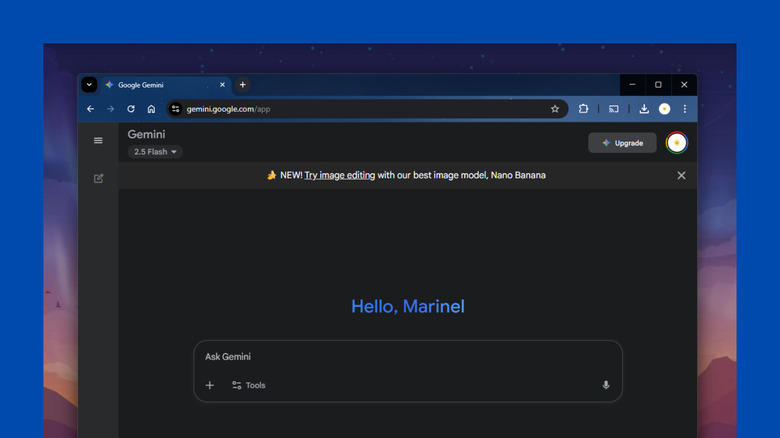This screenshot has width=780, height=438.
Task: Expand the 2.5 Flash model dropdown
Action: tap(155, 152)
